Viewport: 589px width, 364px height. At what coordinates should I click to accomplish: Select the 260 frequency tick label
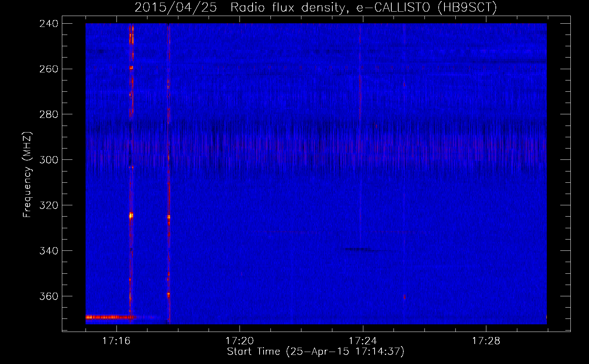(49, 69)
